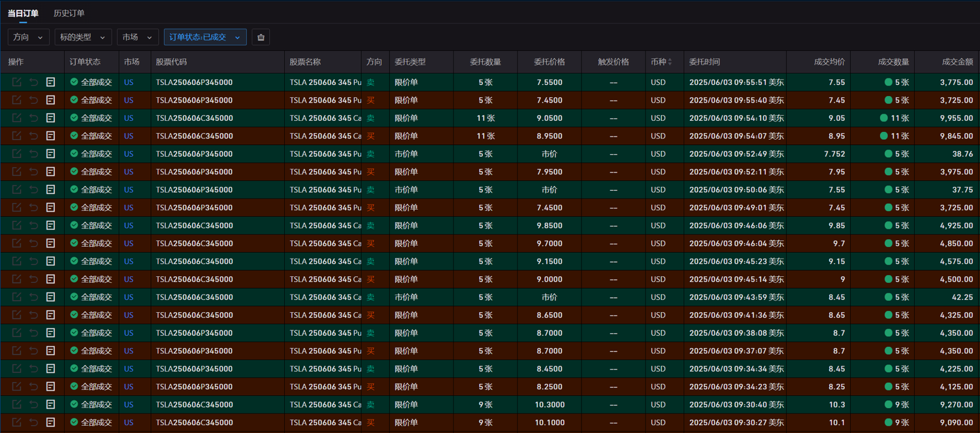This screenshot has height=433, width=980.
Task: Open details icon for the 09:38:08 put order
Action: point(50,333)
